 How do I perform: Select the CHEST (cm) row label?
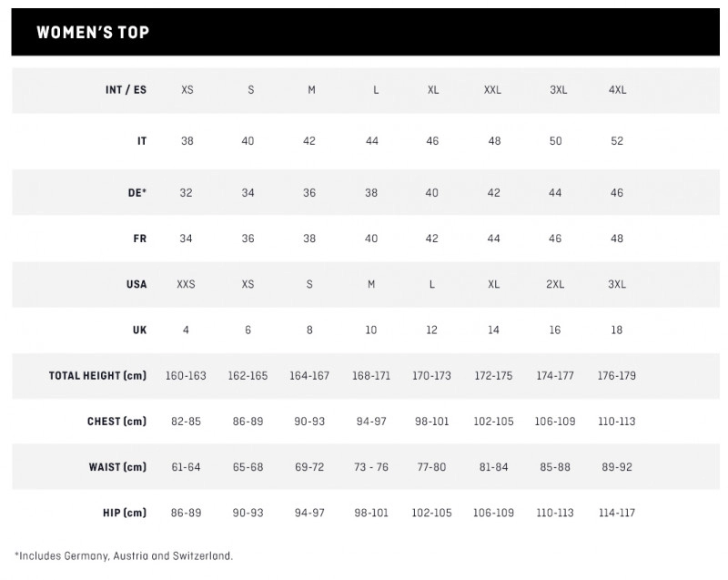(x=116, y=421)
